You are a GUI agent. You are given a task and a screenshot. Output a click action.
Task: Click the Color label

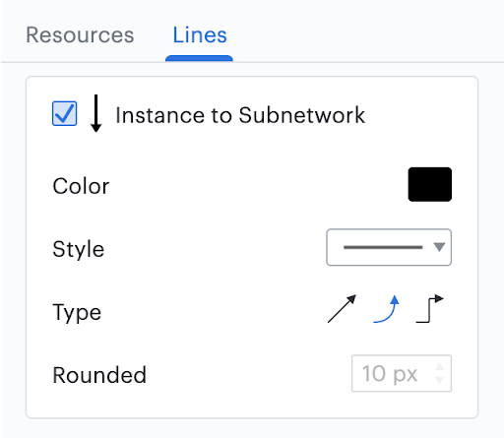point(81,186)
